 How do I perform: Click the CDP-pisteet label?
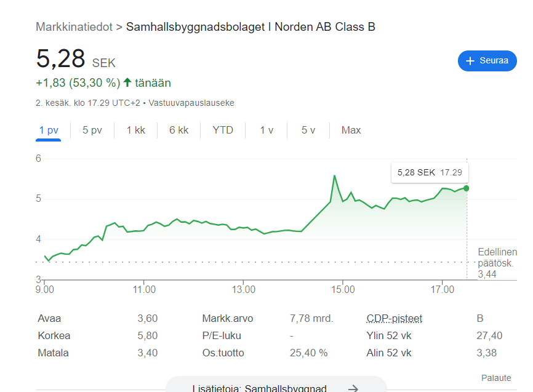(395, 318)
